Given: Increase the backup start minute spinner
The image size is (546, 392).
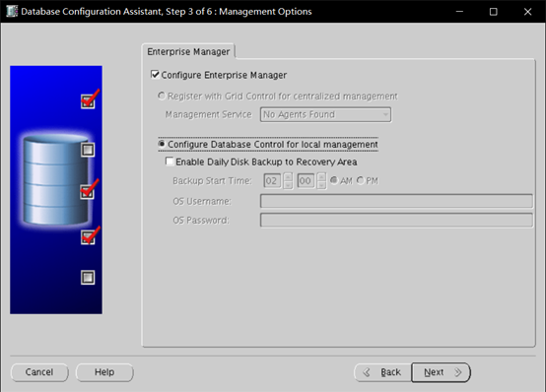Looking at the screenshot, I should (x=321, y=177).
